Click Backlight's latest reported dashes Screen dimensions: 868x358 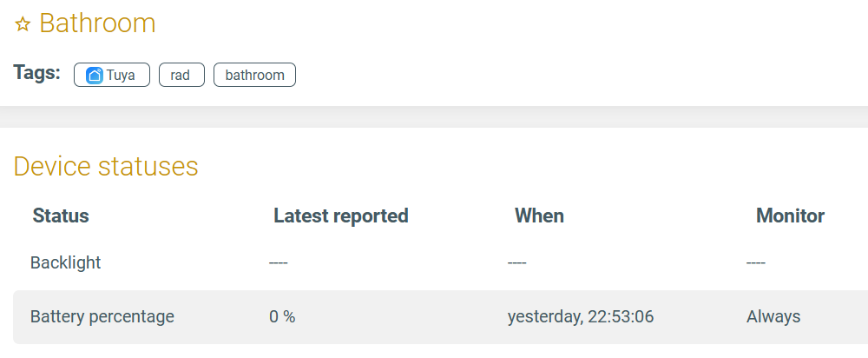[x=279, y=262]
